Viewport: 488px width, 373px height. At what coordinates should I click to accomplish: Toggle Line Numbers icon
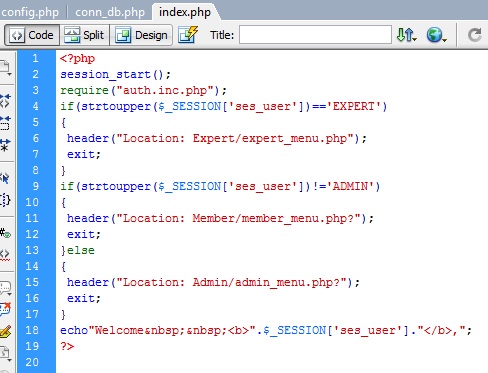6,233
